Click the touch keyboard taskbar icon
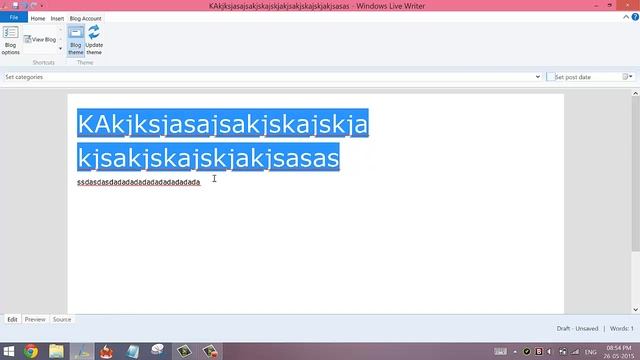 click(x=500, y=351)
